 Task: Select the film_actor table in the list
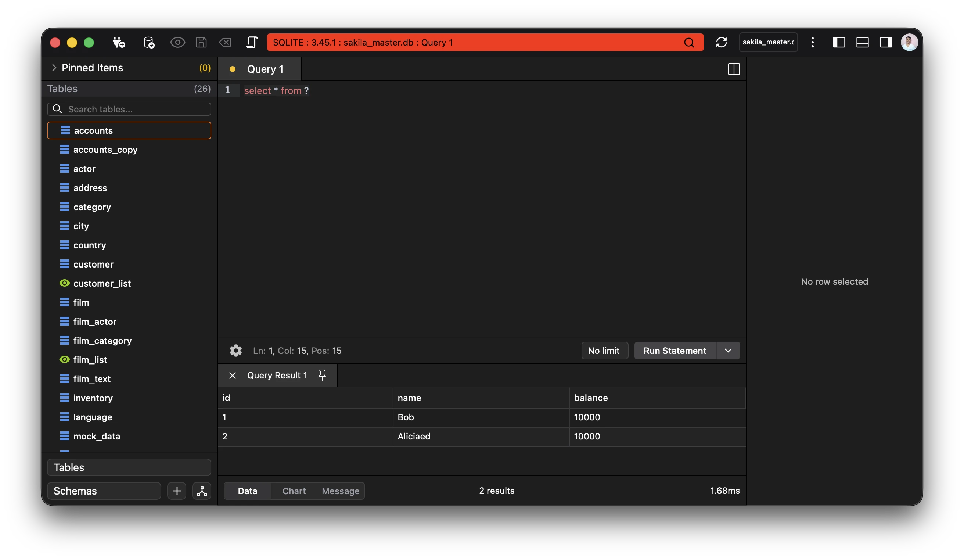(x=95, y=322)
